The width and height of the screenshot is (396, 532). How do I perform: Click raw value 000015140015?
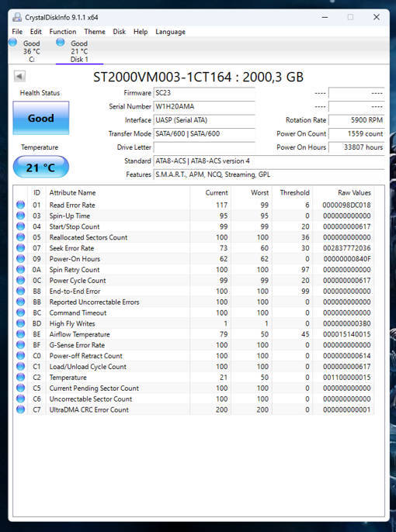coord(346,334)
